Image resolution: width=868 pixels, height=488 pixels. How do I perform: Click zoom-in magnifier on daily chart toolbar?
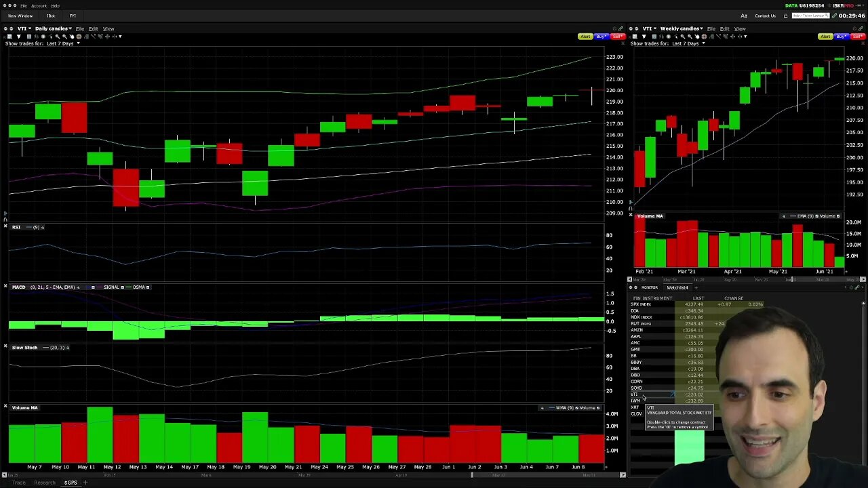pos(58,37)
